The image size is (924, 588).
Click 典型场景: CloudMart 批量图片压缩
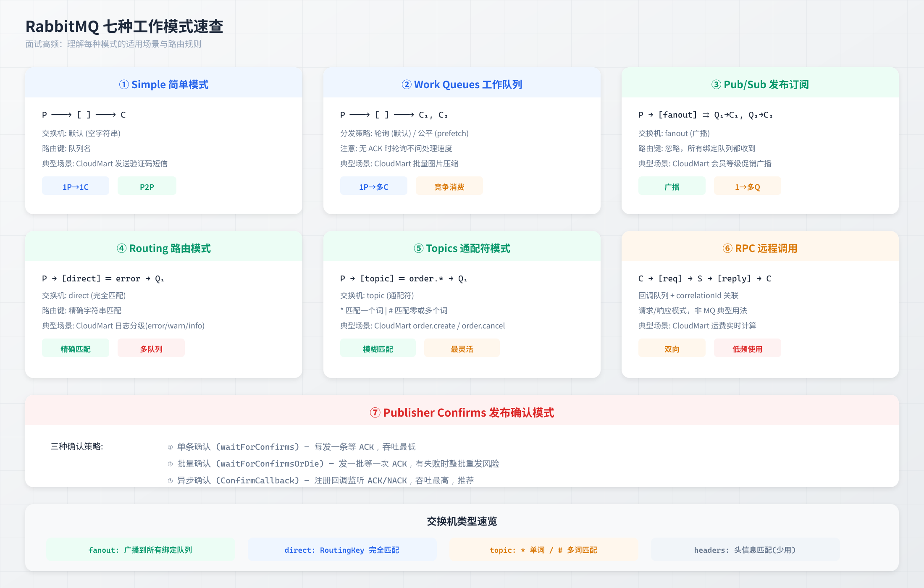[x=399, y=163]
